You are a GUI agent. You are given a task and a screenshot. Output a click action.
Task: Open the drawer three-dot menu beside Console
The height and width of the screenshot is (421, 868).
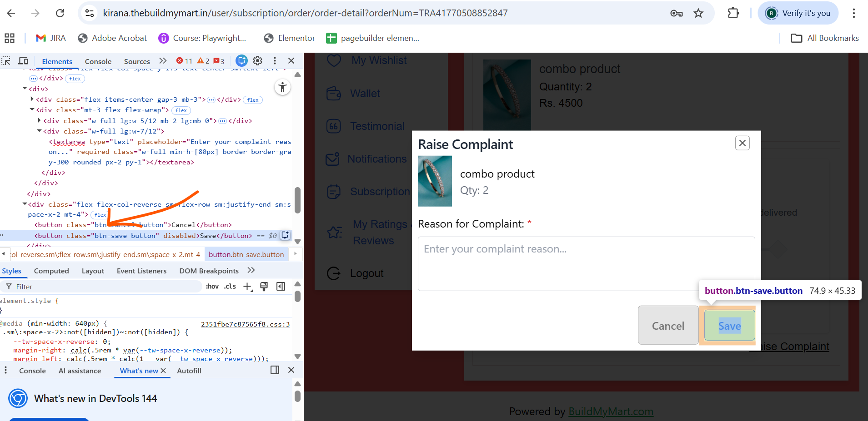click(5, 371)
